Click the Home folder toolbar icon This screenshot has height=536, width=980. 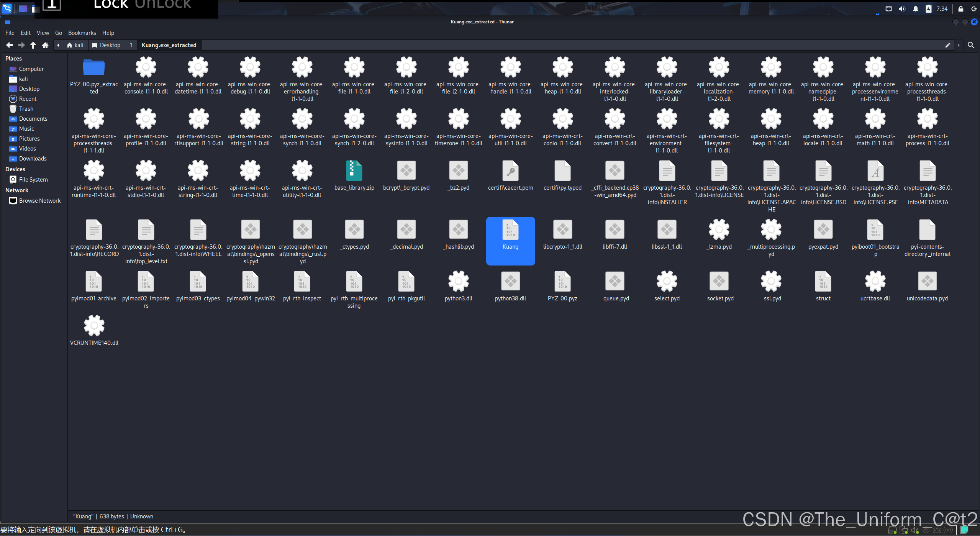pos(45,45)
